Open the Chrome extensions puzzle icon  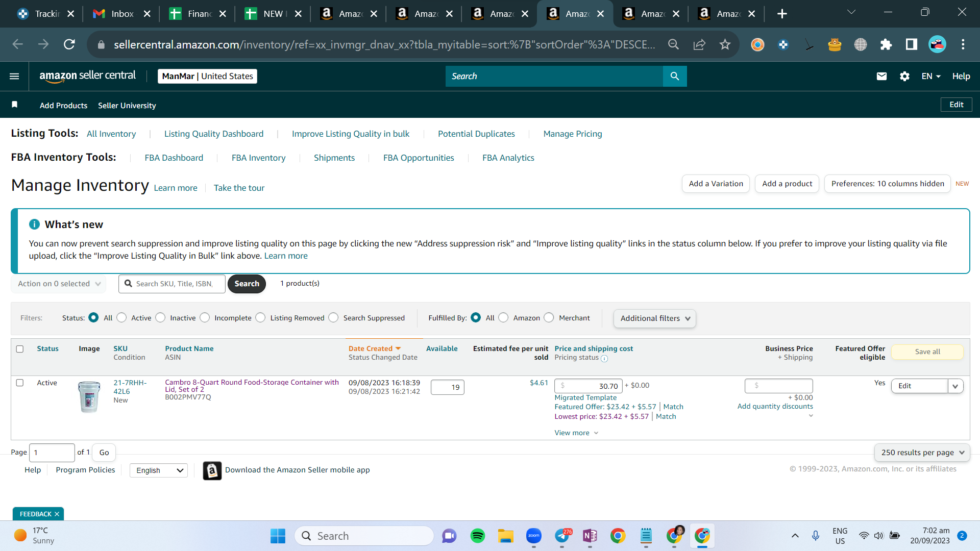[x=886, y=44]
